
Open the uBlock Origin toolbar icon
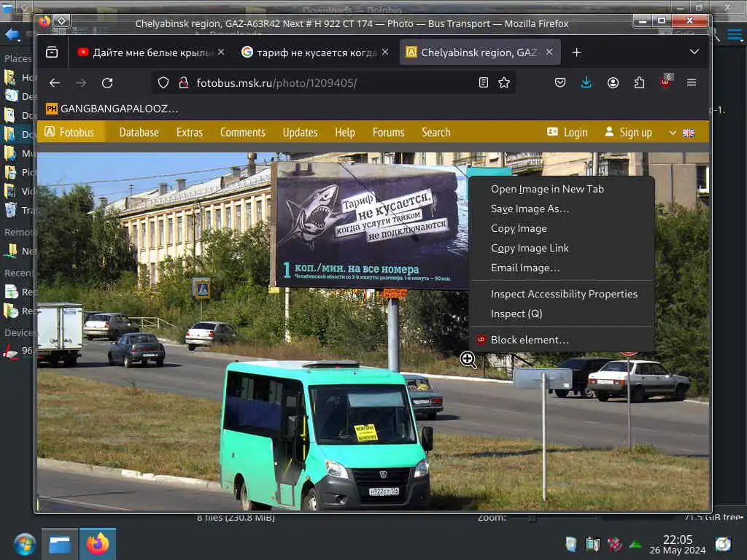[665, 82]
